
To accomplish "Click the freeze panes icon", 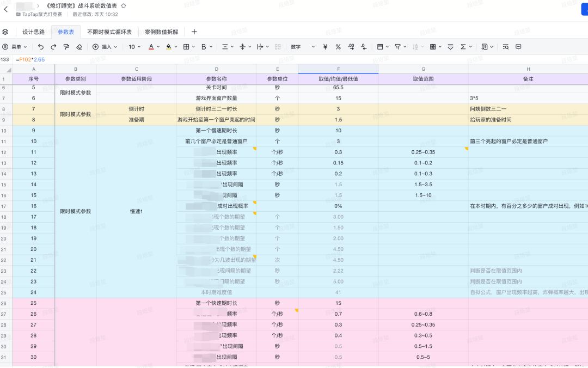I will pos(380,47).
